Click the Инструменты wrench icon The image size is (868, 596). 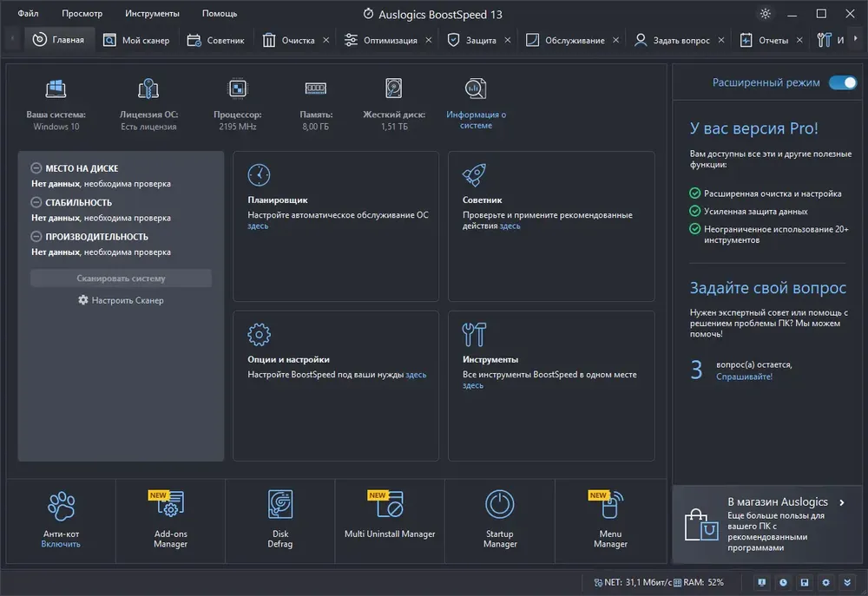click(474, 334)
